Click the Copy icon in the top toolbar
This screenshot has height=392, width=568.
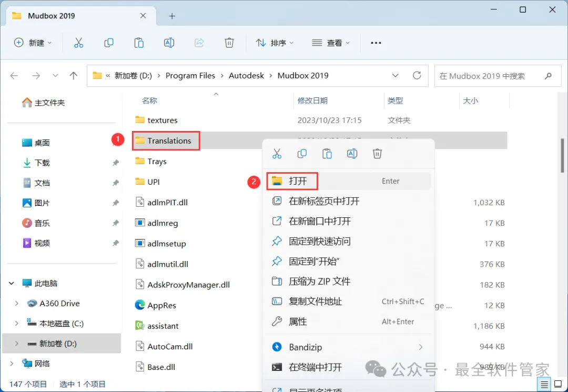pos(109,43)
